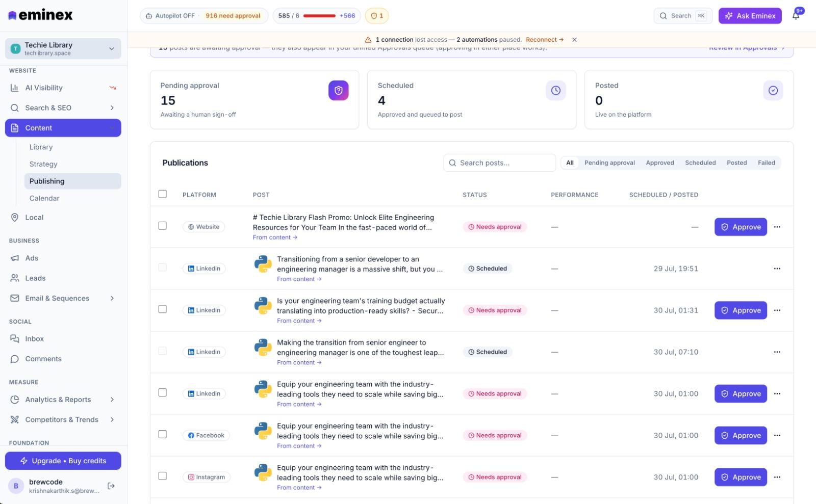Open the Techie Library workspace dropdown

[x=63, y=48]
